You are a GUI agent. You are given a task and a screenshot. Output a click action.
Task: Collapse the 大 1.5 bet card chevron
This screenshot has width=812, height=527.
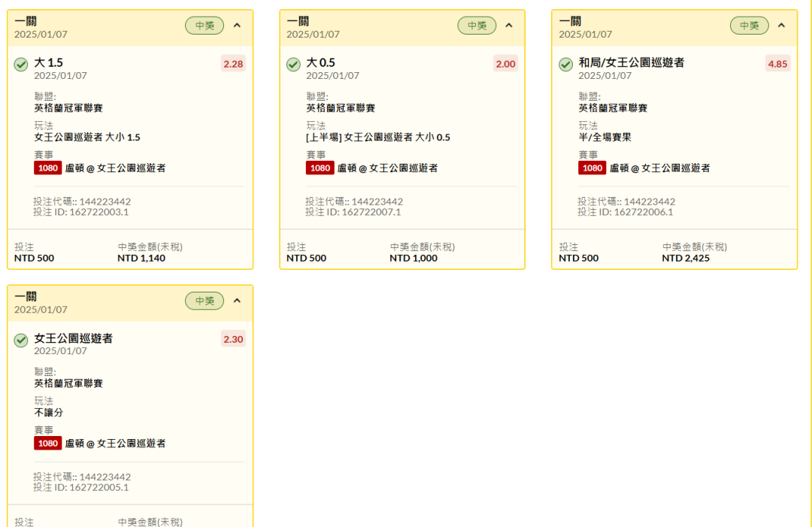coord(237,26)
